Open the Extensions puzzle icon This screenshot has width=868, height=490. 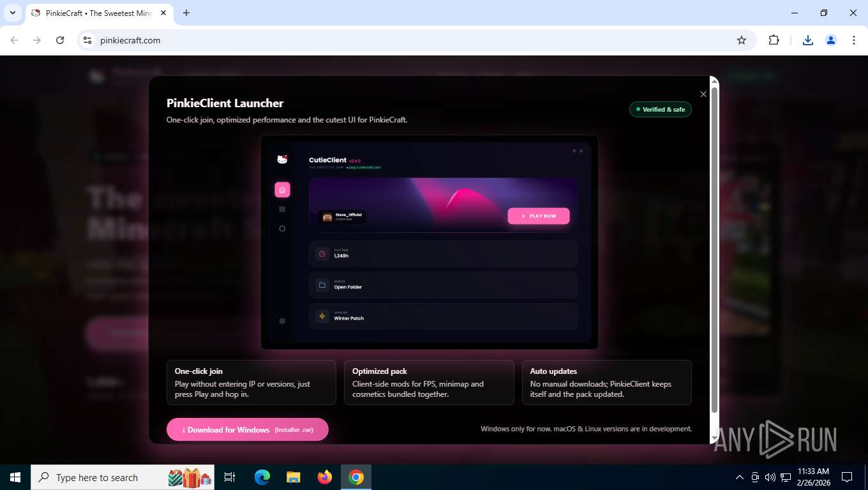pos(774,40)
